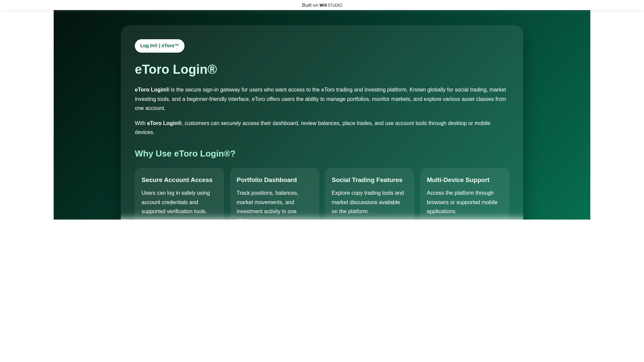
Task: Click the Why Use eToro Login®? heading
Action: [185, 154]
